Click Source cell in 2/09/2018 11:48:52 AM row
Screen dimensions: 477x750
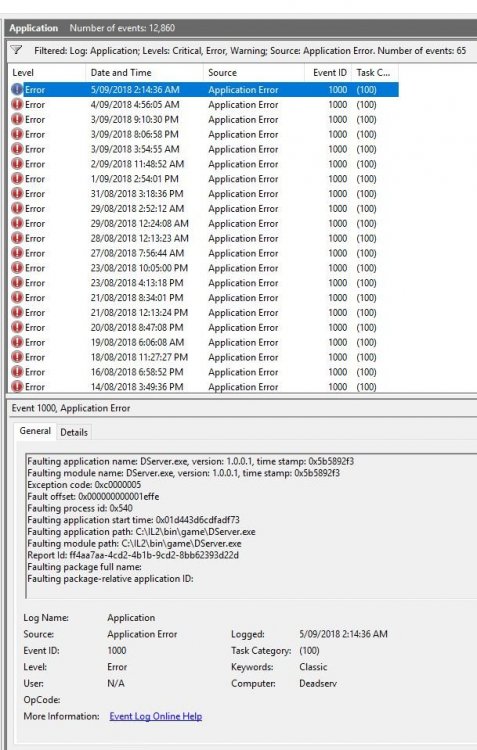tap(243, 164)
